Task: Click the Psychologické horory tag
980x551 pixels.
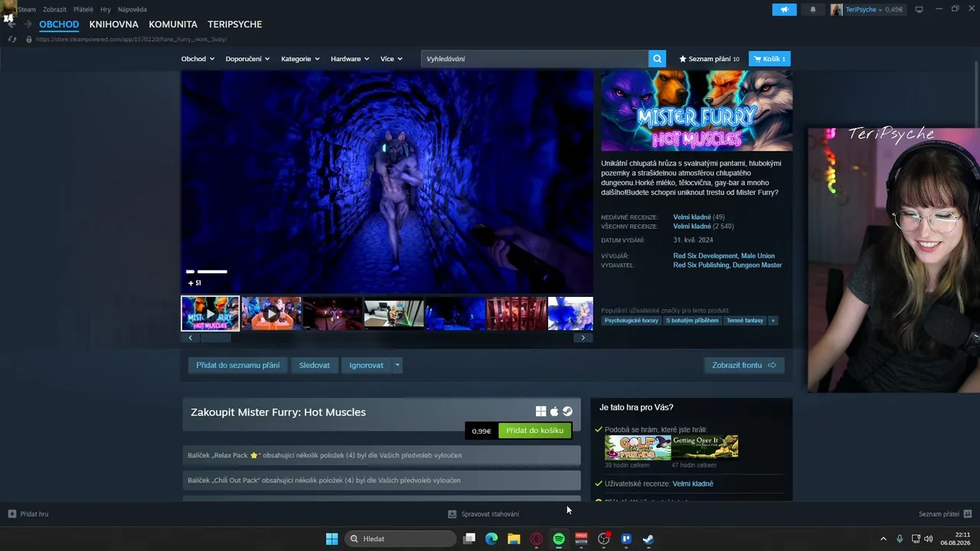Action: click(x=632, y=321)
